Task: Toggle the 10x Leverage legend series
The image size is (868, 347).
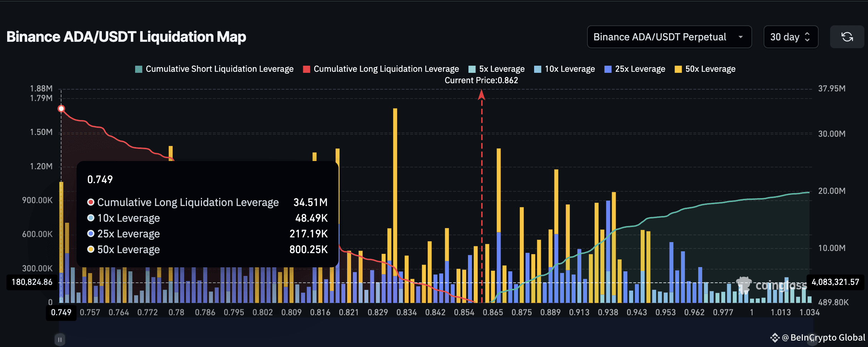Action: (564, 69)
